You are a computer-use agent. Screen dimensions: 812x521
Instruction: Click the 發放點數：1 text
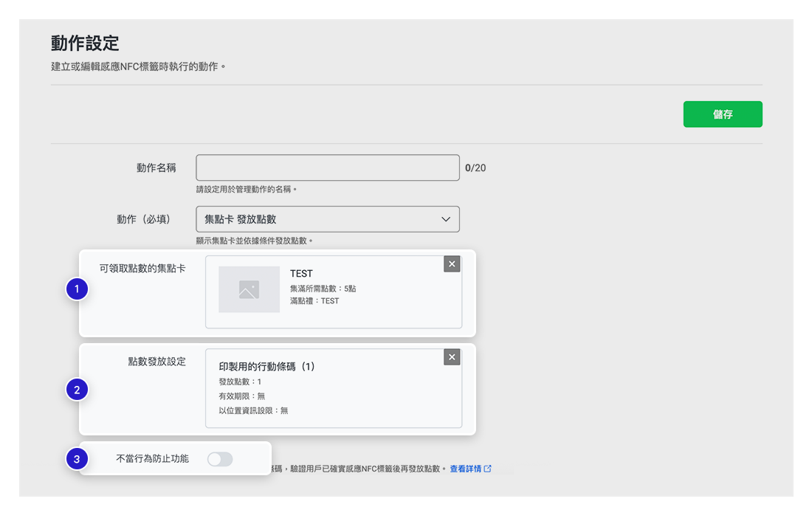pos(240,382)
